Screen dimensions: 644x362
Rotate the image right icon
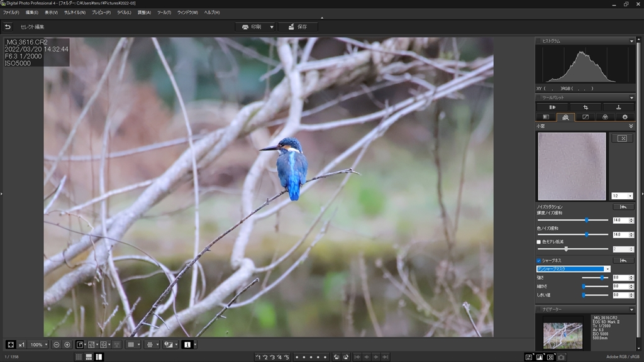pos(346,357)
